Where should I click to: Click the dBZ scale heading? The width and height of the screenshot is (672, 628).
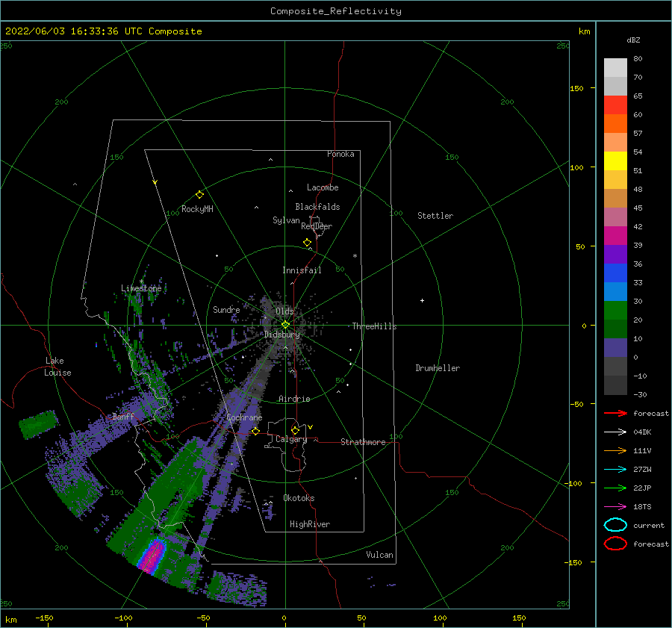point(633,40)
